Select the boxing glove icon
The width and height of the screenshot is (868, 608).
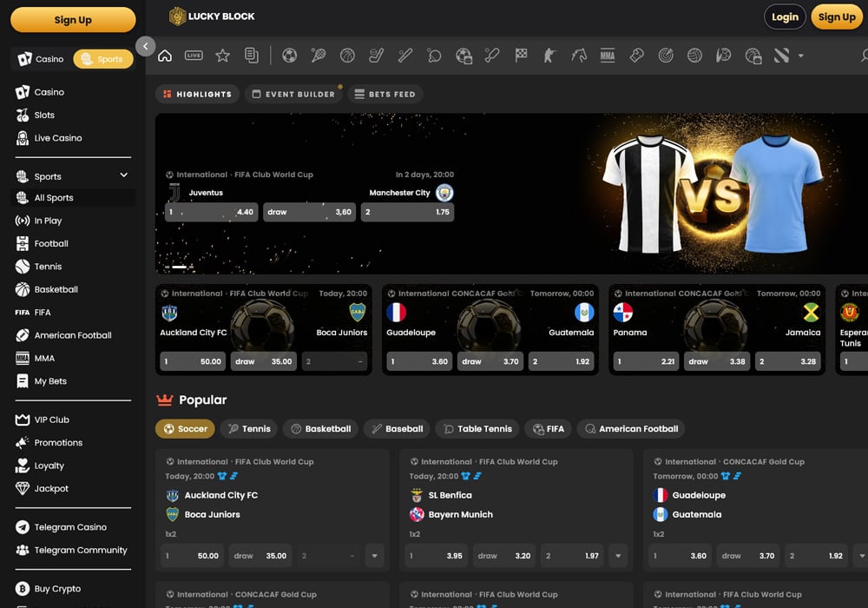[x=636, y=56]
